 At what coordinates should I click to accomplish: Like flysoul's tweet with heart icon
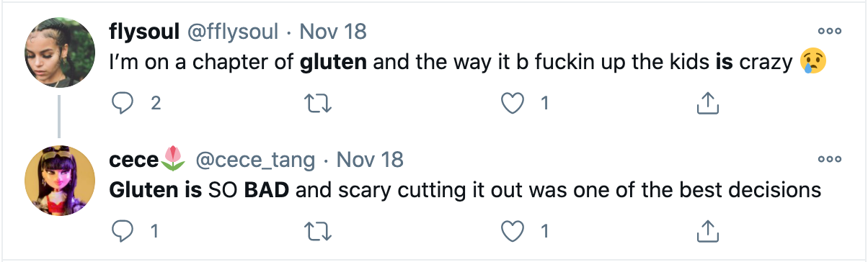pos(513,104)
